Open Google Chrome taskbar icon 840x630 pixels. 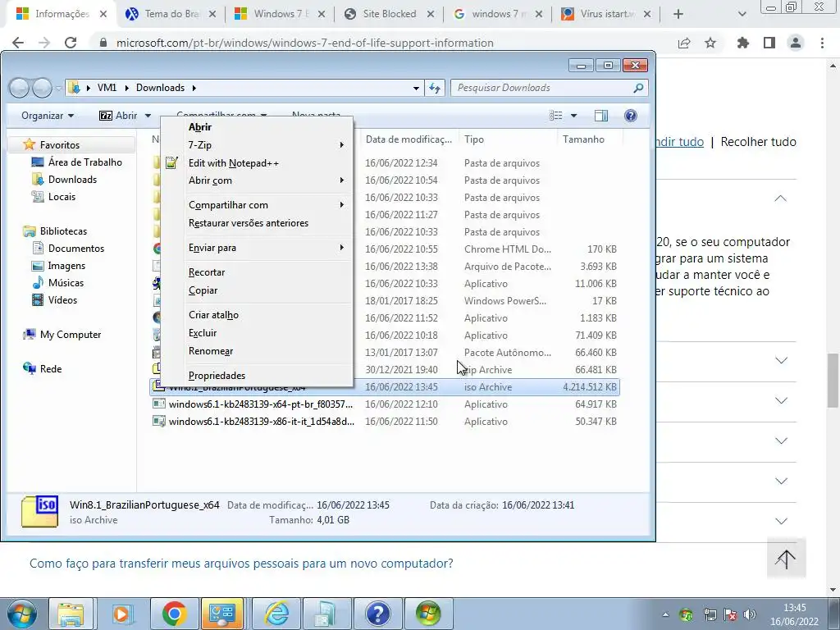click(174, 614)
